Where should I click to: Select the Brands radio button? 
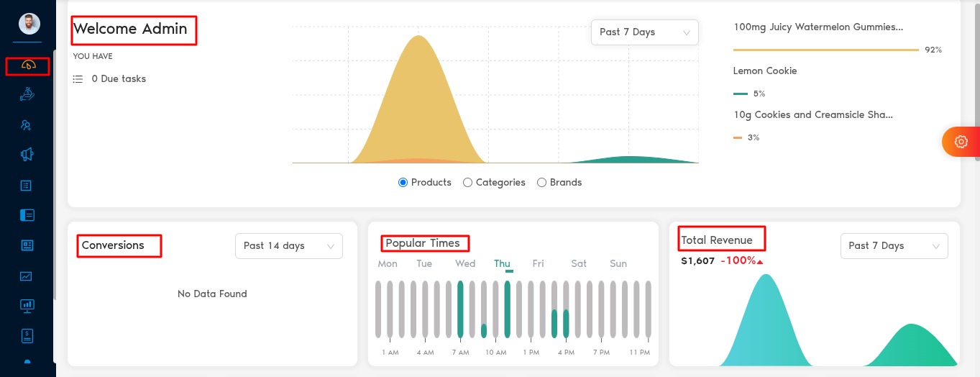(541, 183)
